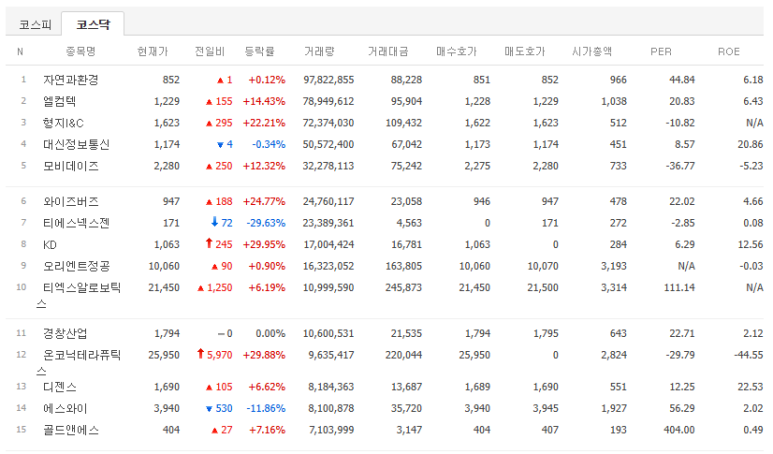Click the 매수호가 column header
773x454 pixels.
pyautogui.click(x=457, y=51)
